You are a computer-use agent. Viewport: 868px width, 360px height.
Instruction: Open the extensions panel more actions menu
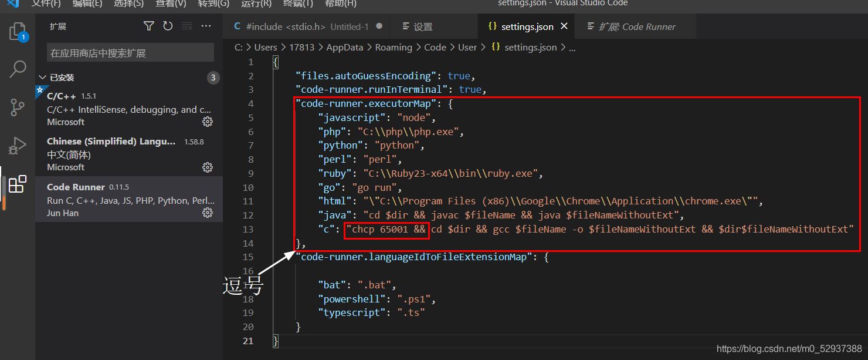(206, 26)
